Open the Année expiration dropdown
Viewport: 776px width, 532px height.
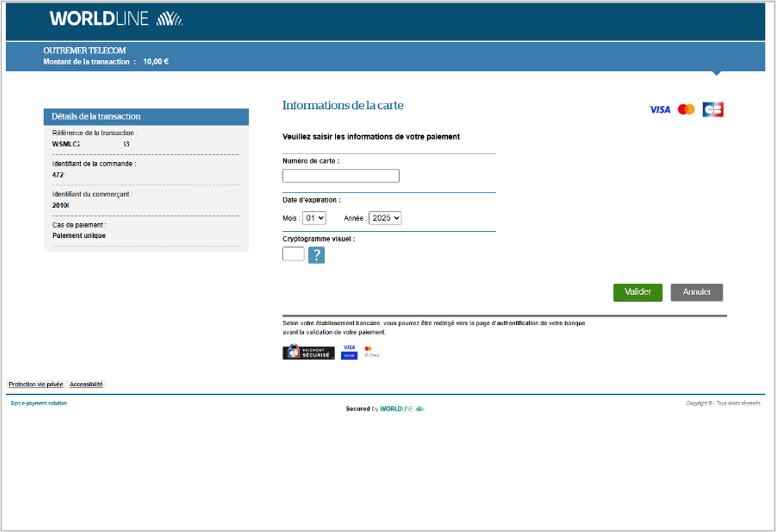coord(385,218)
